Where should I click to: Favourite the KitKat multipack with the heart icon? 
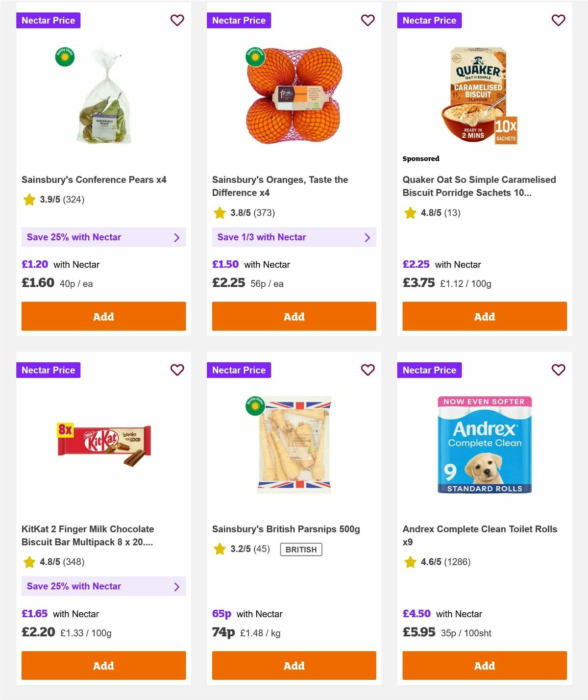point(177,370)
